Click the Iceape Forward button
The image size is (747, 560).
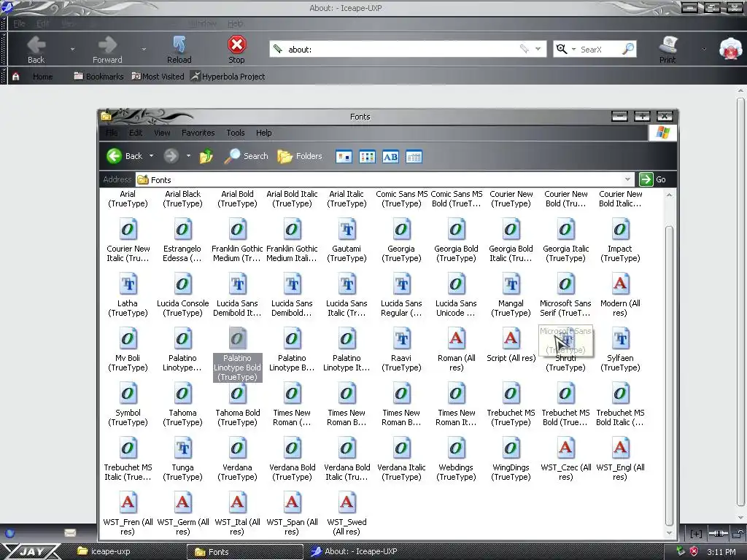[x=107, y=50]
